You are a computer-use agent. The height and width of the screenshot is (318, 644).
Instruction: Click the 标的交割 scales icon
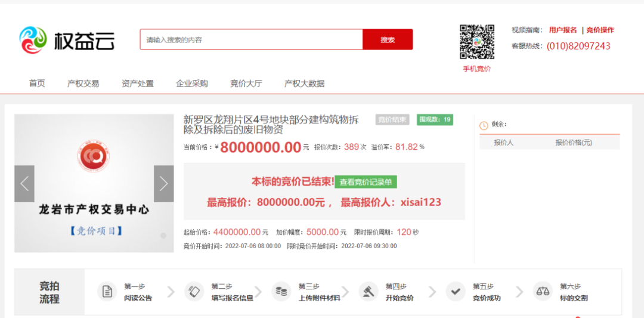pos(543,292)
